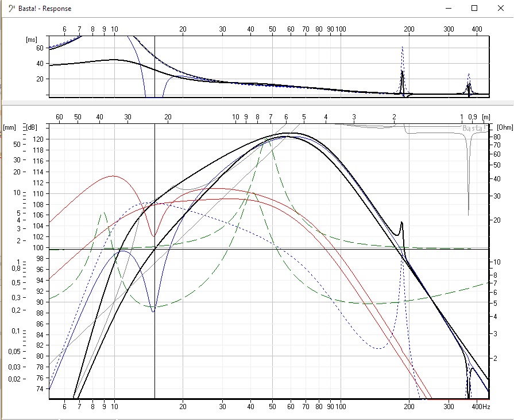Image resolution: width=514 pixels, height=420 pixels.
Task: Click the Basta! bass clef app icon
Action: click(12, 9)
